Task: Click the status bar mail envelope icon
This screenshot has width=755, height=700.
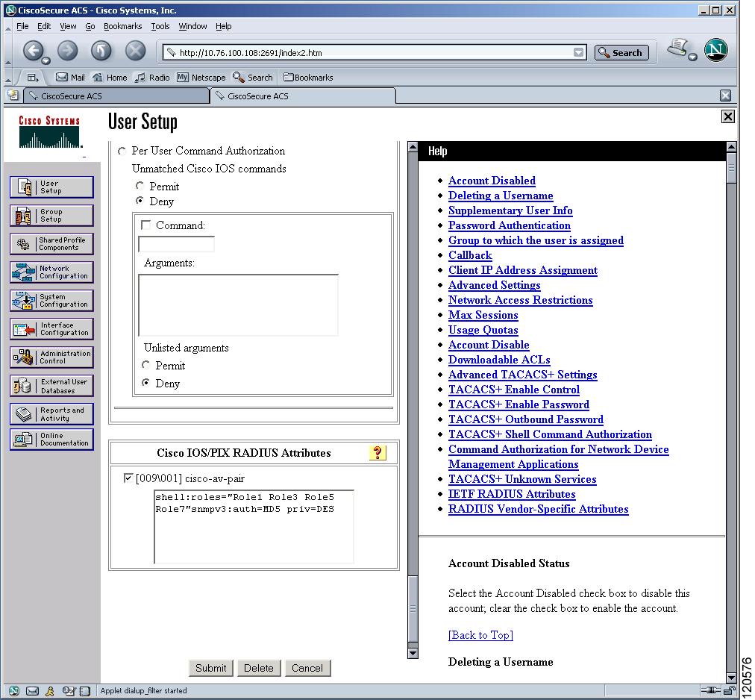Action: (x=32, y=691)
